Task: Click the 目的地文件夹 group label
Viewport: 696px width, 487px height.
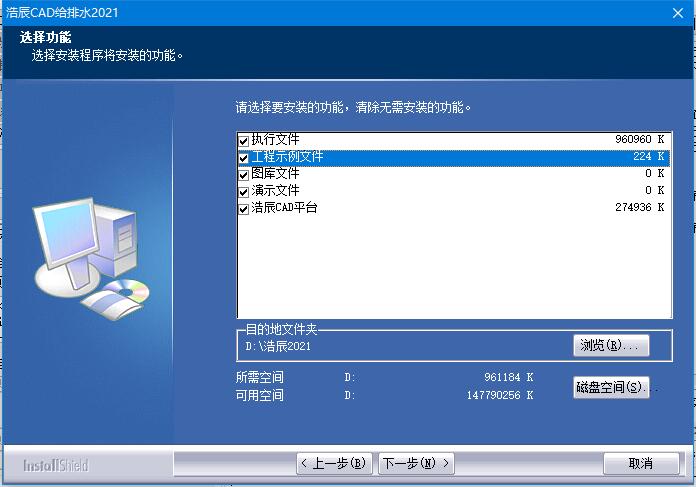Action: click(x=281, y=329)
